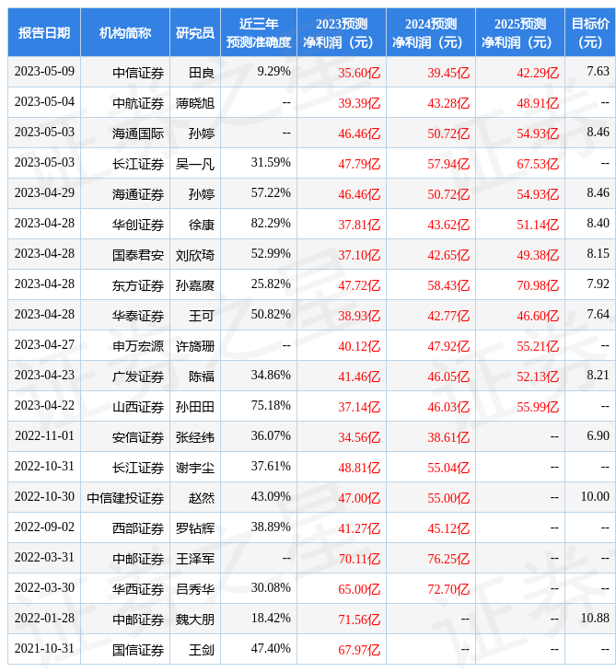Click accuracy value 31.59%
Viewport: 616px width, 672px height.
pyautogui.click(x=271, y=163)
